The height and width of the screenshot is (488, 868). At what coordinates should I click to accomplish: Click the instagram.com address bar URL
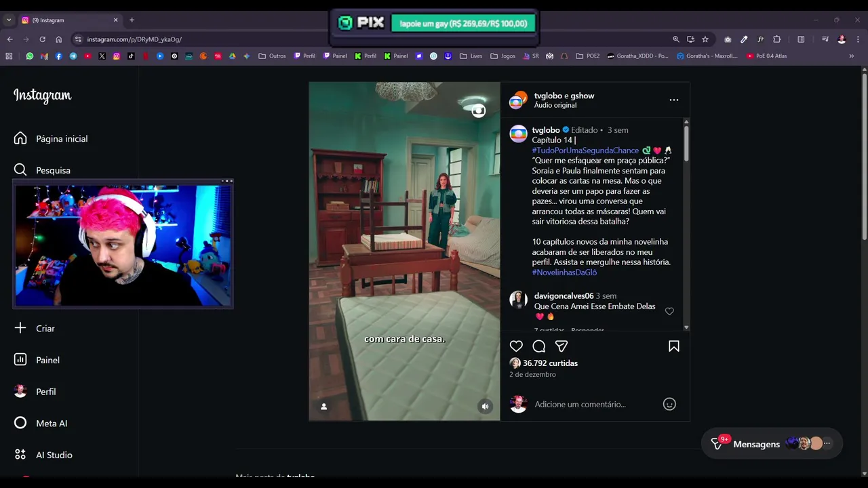click(134, 39)
